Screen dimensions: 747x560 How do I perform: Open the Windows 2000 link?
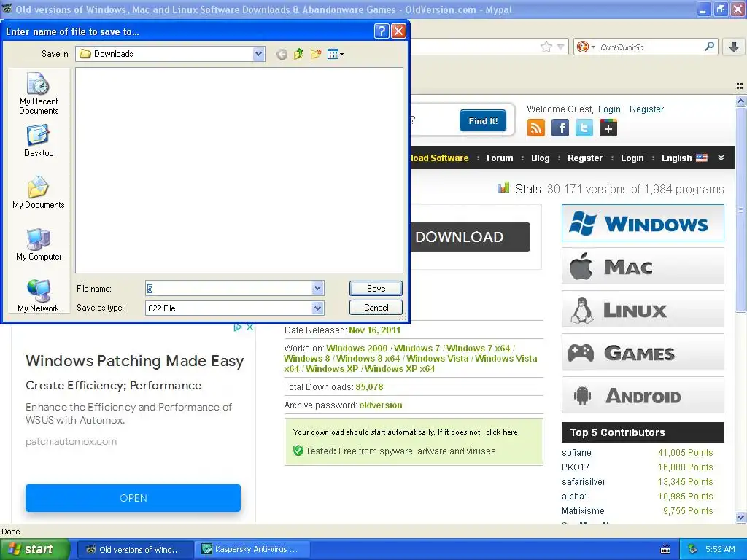tap(357, 348)
